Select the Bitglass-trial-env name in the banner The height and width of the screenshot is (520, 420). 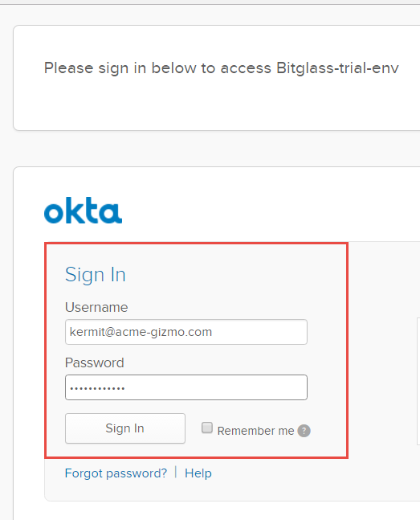[x=337, y=68]
